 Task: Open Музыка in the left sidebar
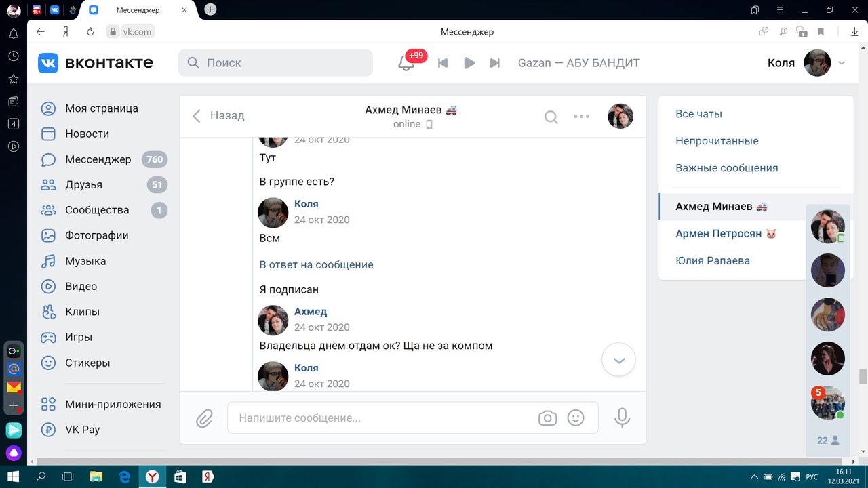tap(85, 261)
